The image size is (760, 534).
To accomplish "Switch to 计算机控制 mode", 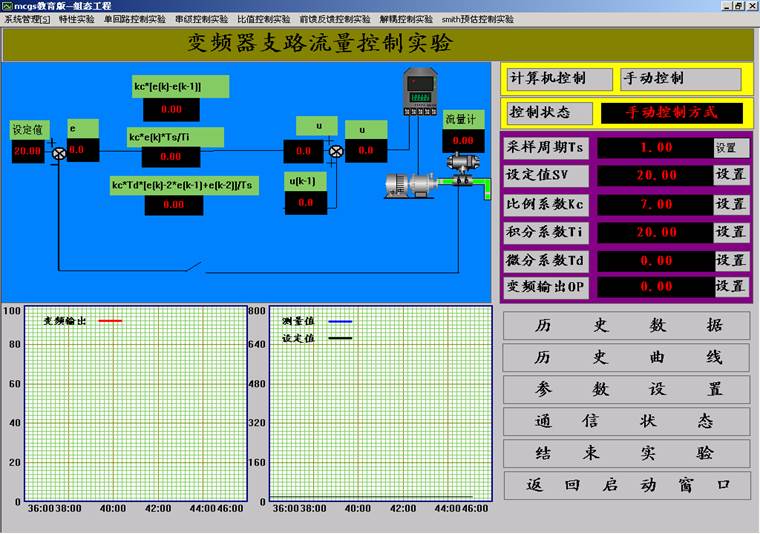I will point(548,79).
